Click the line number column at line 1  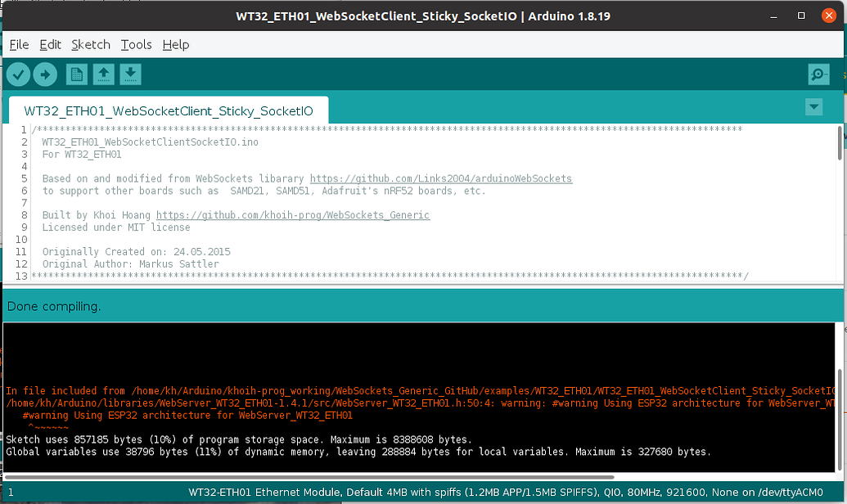pyautogui.click(x=22, y=129)
